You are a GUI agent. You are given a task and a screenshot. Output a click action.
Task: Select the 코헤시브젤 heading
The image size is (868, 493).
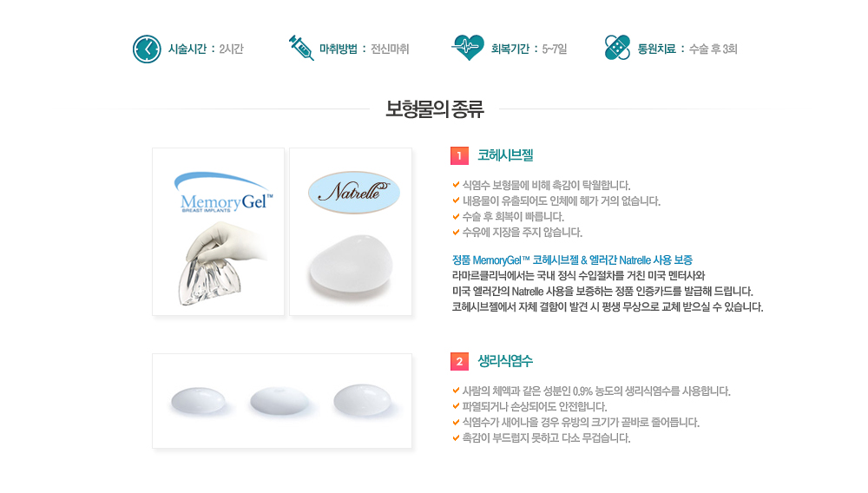click(505, 155)
